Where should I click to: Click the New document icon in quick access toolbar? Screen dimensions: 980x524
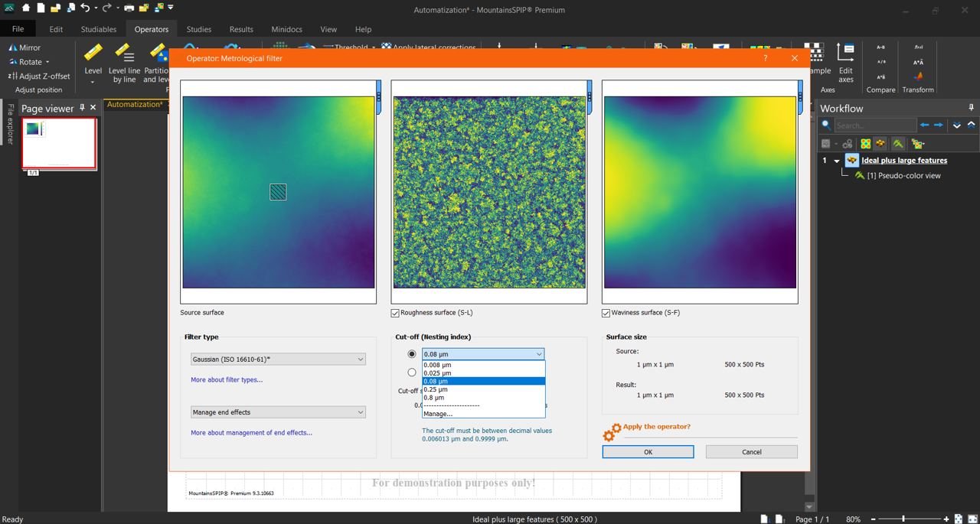click(x=41, y=8)
